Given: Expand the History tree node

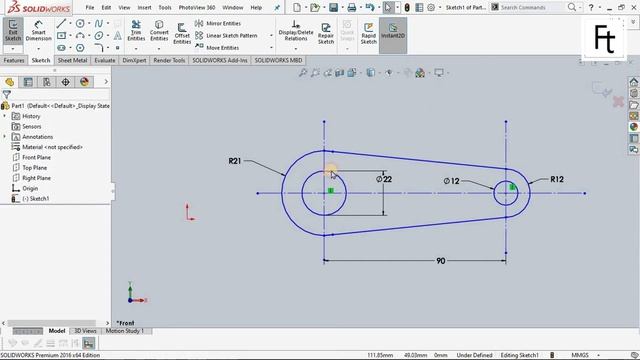Looking at the screenshot, I should tap(5, 116).
